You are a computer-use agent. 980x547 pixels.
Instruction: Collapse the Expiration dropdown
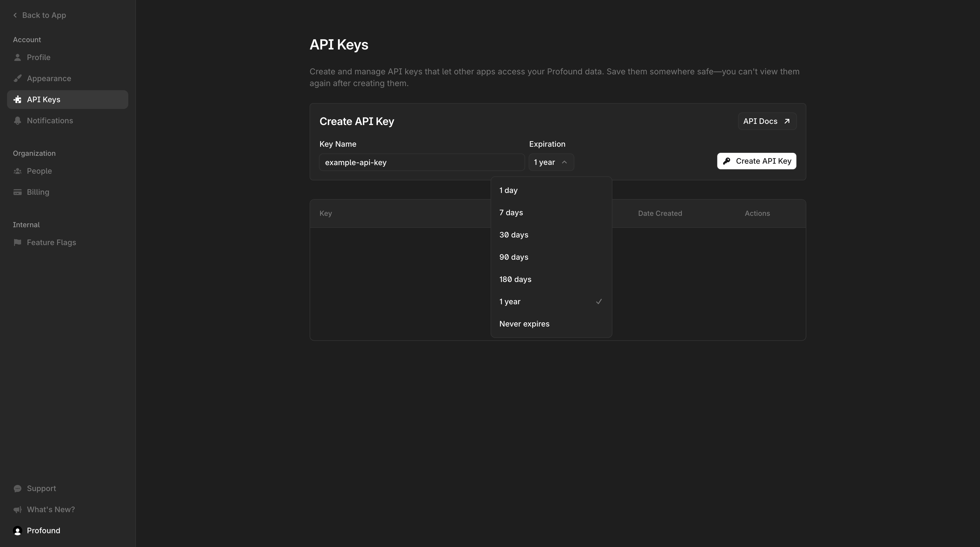[x=551, y=163]
